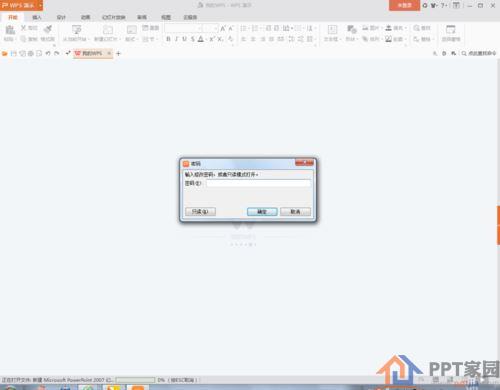This screenshot has height=390, width=500.
Task: Open the WPS application menu arrow
Action: coord(40,5)
